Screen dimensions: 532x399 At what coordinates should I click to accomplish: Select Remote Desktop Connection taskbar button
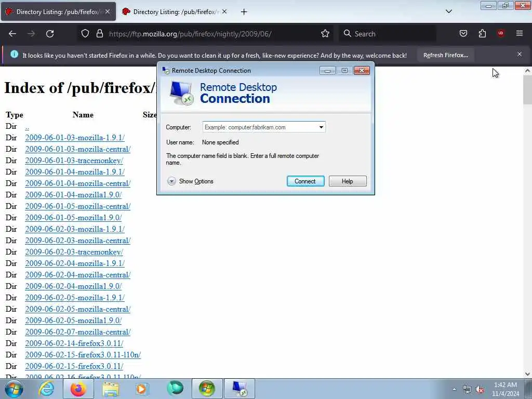[x=239, y=389]
